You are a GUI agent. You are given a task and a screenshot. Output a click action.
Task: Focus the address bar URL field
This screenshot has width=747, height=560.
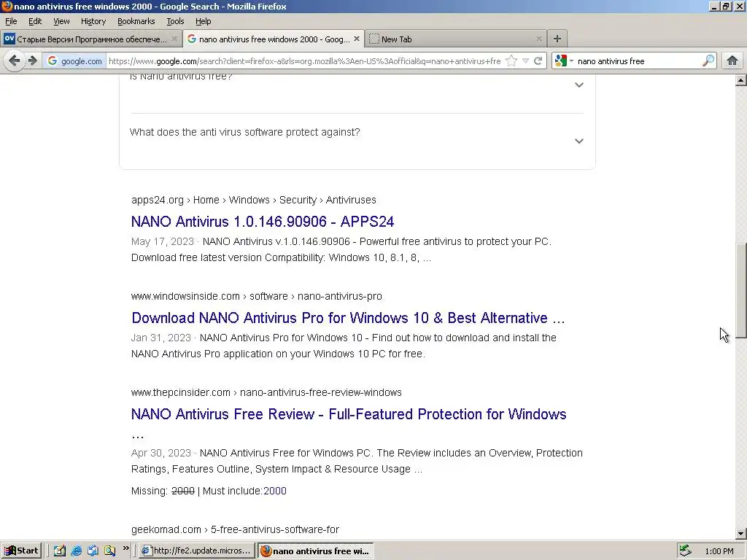point(305,61)
